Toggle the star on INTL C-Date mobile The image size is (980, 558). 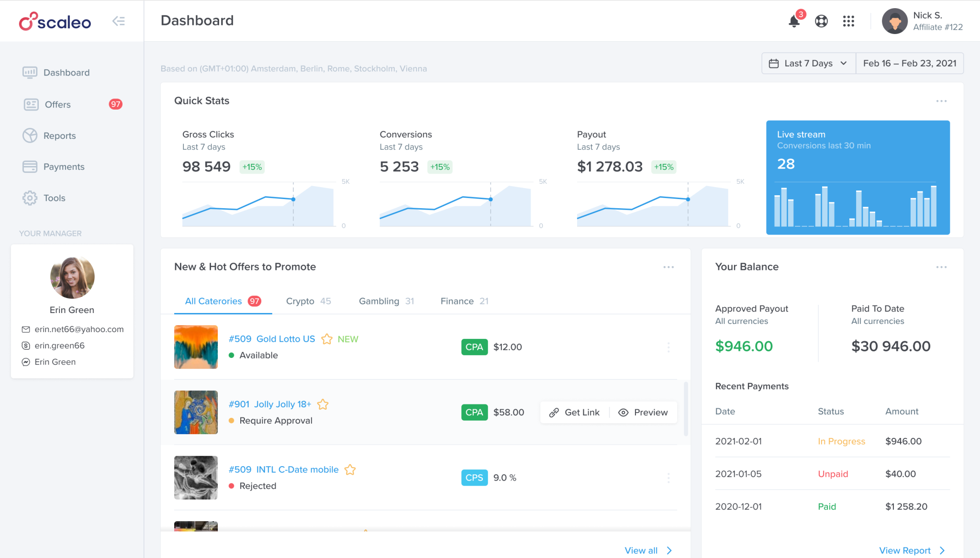tap(350, 469)
